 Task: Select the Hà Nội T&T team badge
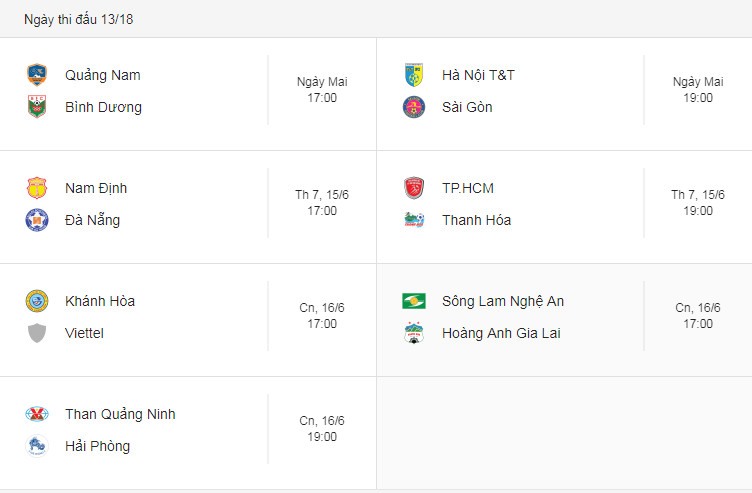coord(413,75)
